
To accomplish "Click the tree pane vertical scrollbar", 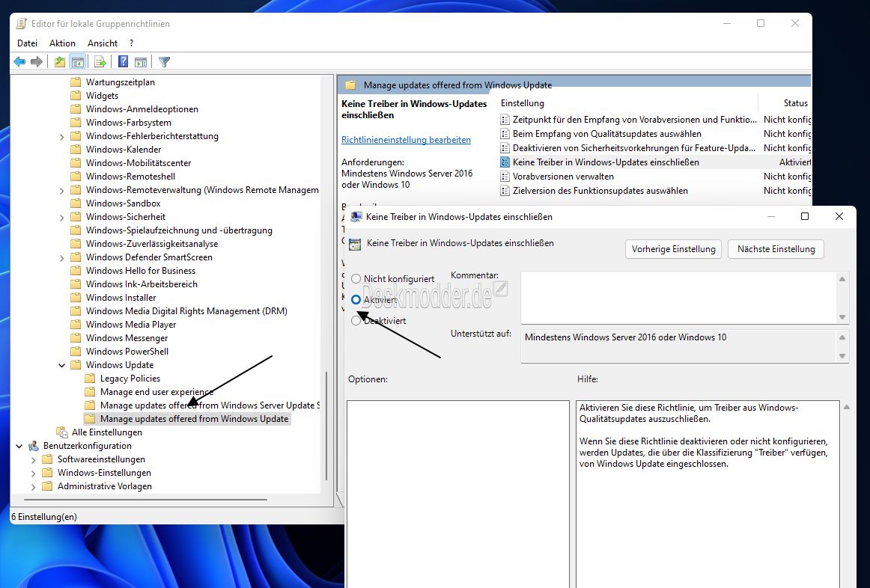I will [326, 426].
